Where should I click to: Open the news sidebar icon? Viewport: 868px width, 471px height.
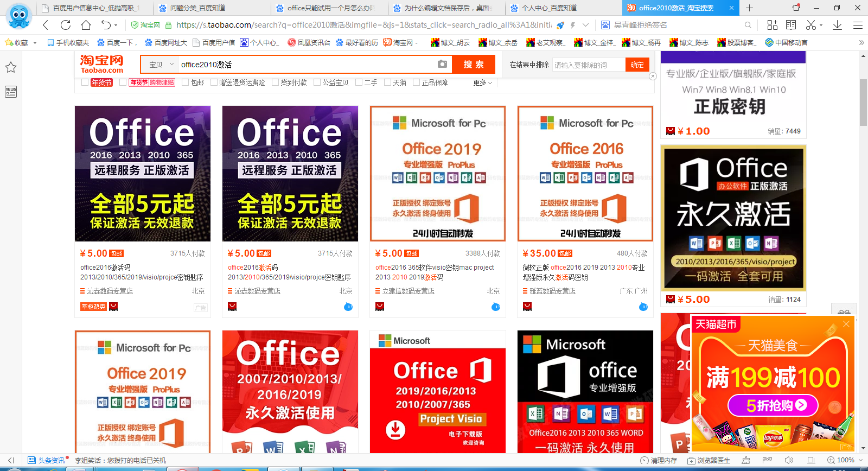pyautogui.click(x=11, y=92)
